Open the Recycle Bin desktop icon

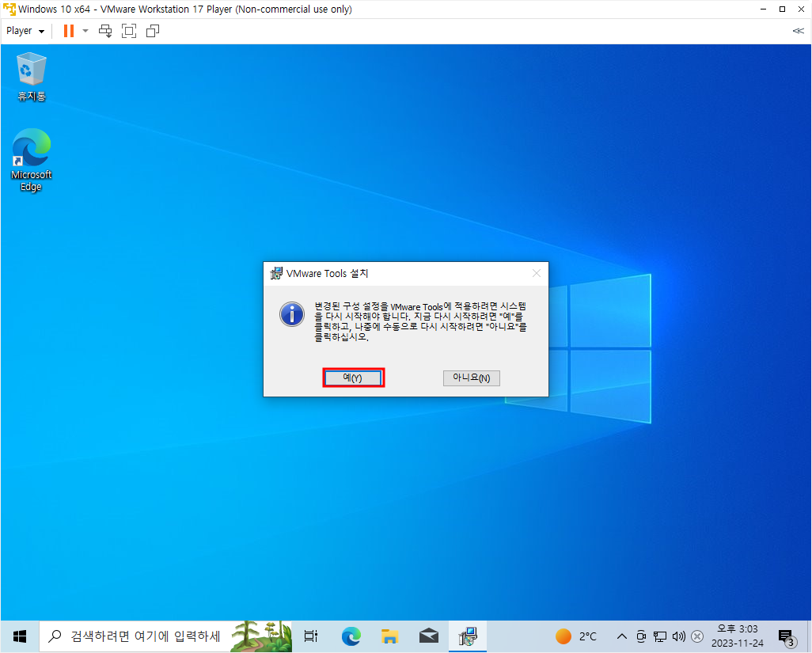pyautogui.click(x=32, y=77)
